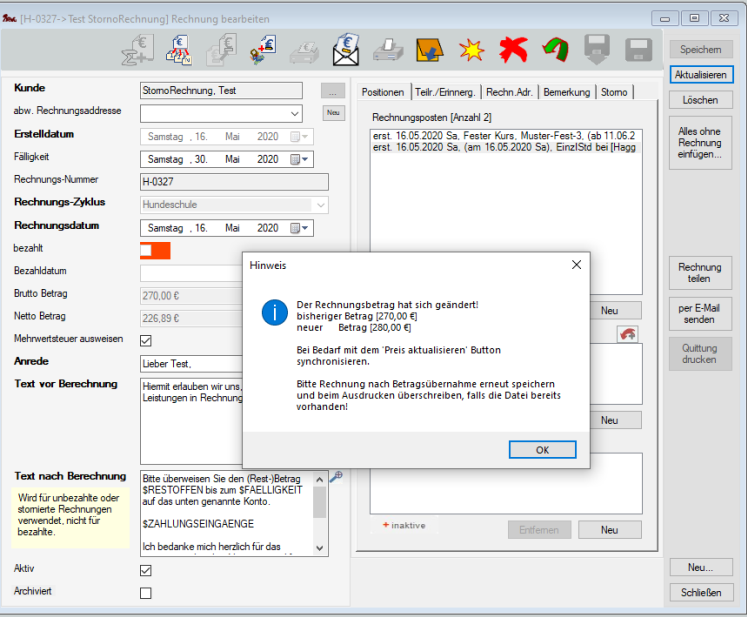Click the red arrow icon below Rechnungsposten list
The width and height of the screenshot is (748, 618).
point(627,334)
